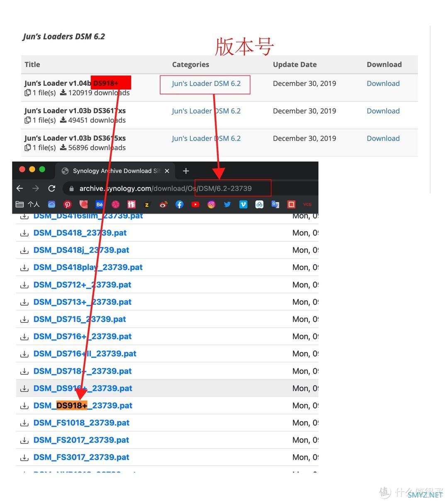
Task: Open the blue cloud bookmark
Action: click(x=51, y=204)
